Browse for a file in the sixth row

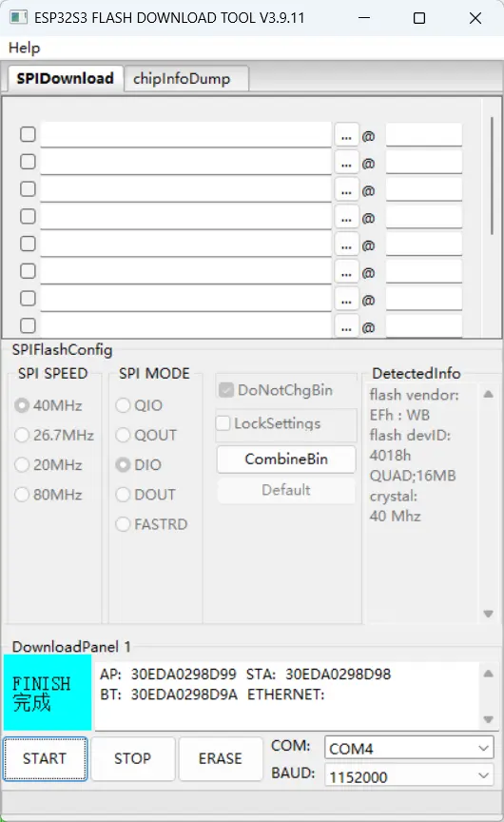point(346,273)
